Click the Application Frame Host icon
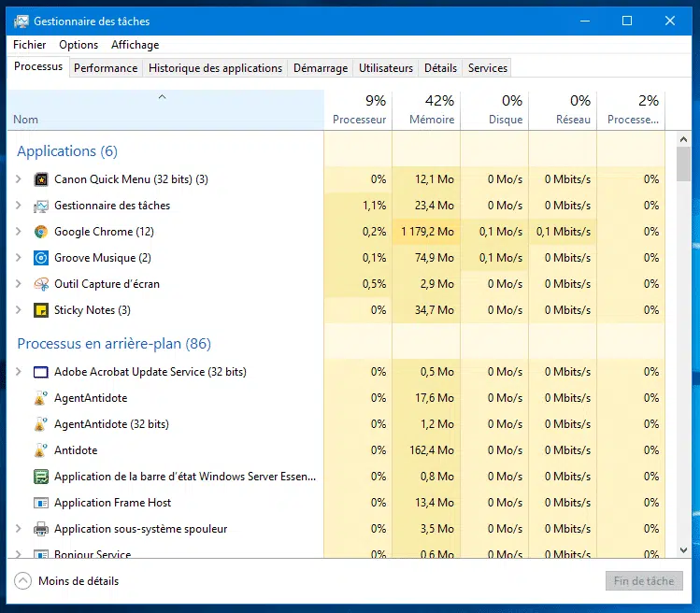The height and width of the screenshot is (613, 700). 41,503
